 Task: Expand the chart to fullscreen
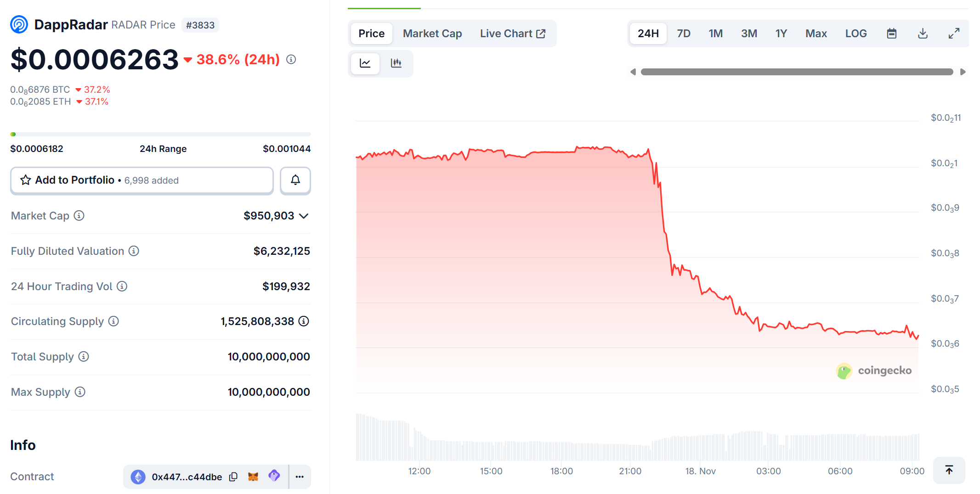(x=954, y=33)
